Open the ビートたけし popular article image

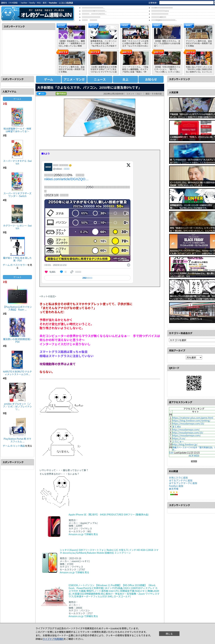point(192,176)
